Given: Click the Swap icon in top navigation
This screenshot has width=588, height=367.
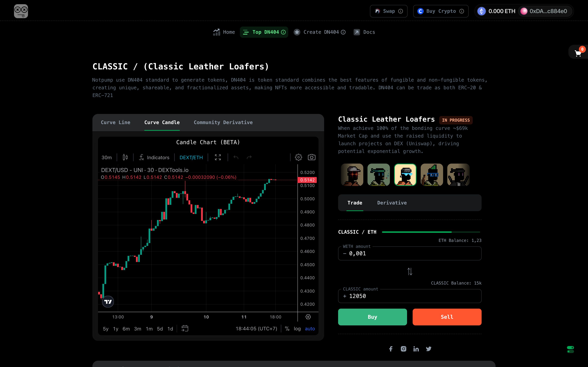Looking at the screenshot, I should coord(377,11).
